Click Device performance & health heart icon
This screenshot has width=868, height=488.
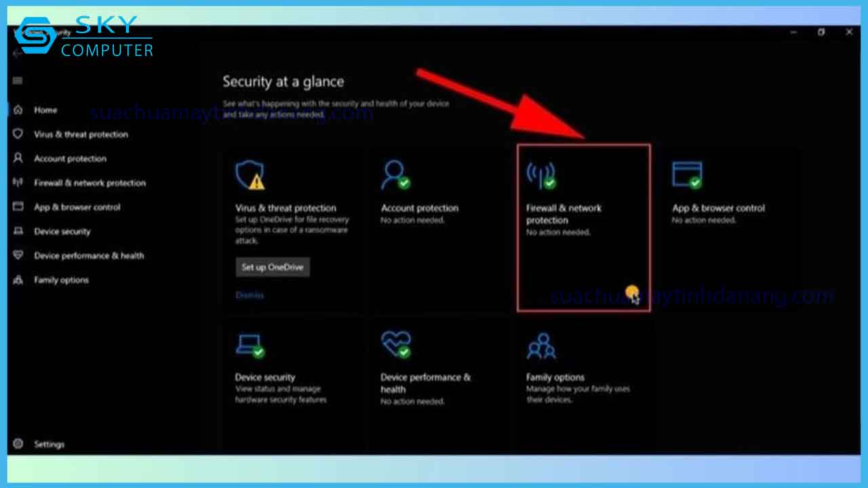pyautogui.click(x=395, y=345)
